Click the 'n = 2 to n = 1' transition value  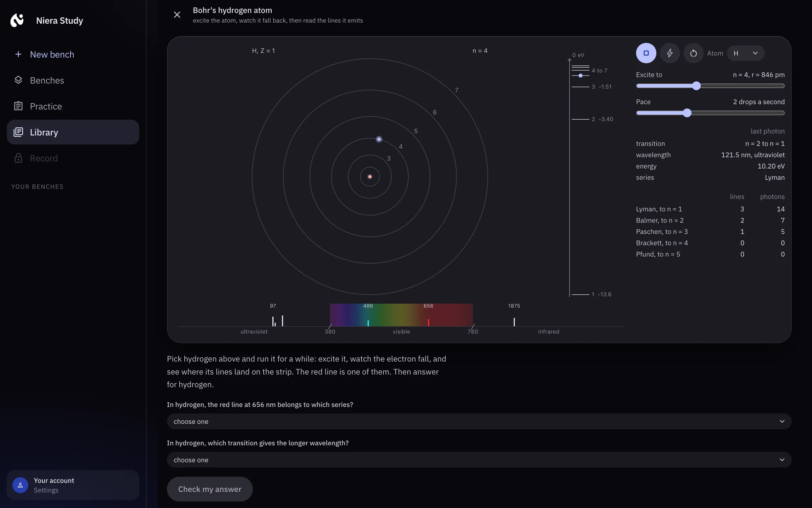point(765,144)
